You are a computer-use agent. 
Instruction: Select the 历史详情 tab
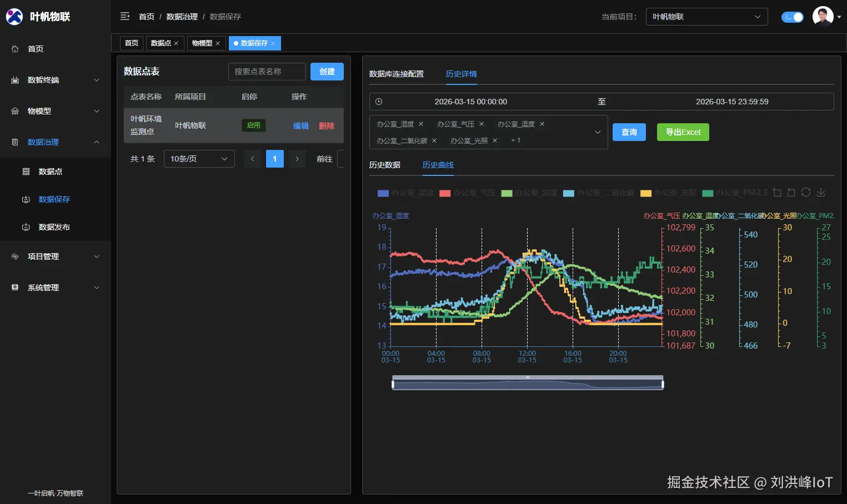462,74
